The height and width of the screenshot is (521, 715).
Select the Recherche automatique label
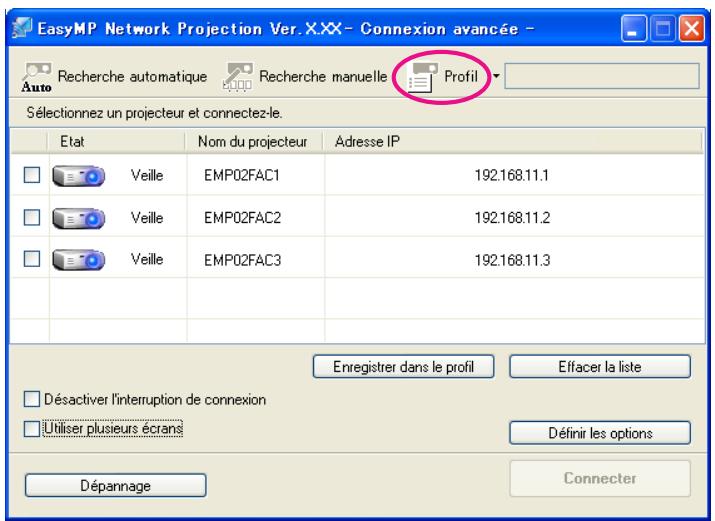[132, 76]
